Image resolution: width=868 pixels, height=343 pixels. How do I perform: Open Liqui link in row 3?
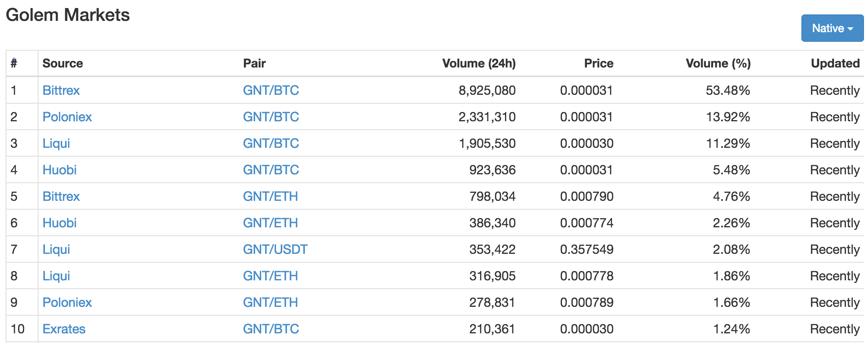click(x=56, y=143)
